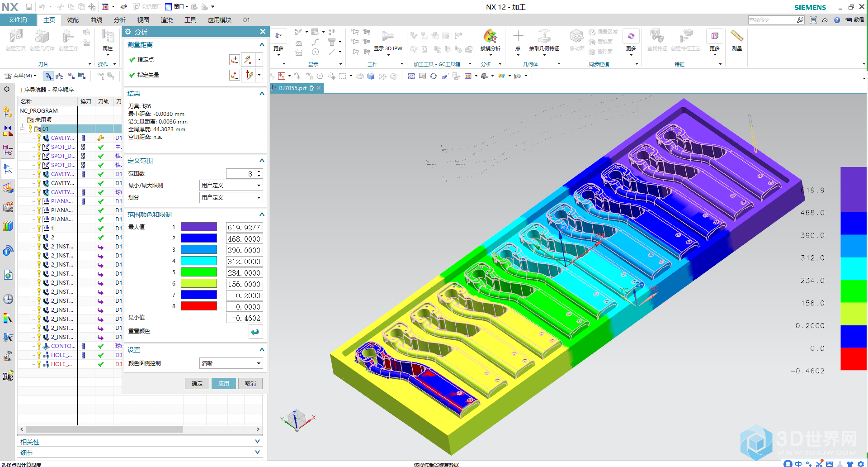Viewport: 868px width, 467px height.
Task: Open the 颜色图例控制 dropdown
Action: (231, 363)
